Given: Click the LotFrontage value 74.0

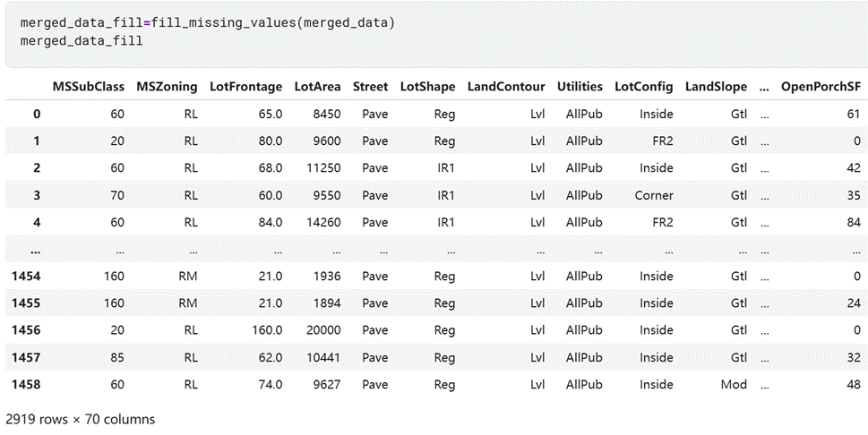Looking at the screenshot, I should 271,385.
